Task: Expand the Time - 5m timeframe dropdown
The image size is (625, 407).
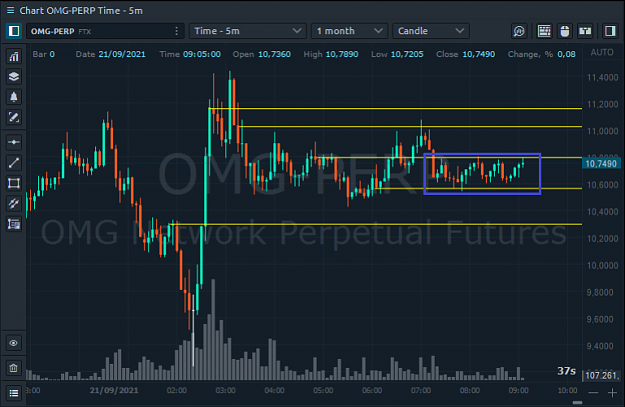Action: point(248,31)
